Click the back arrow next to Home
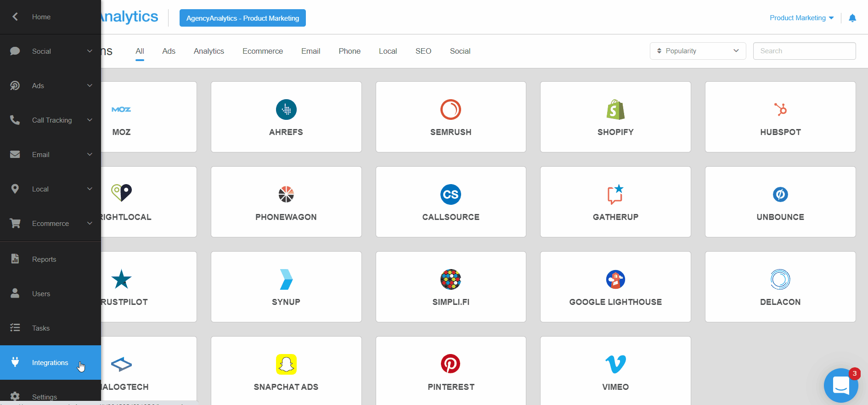 (15, 17)
